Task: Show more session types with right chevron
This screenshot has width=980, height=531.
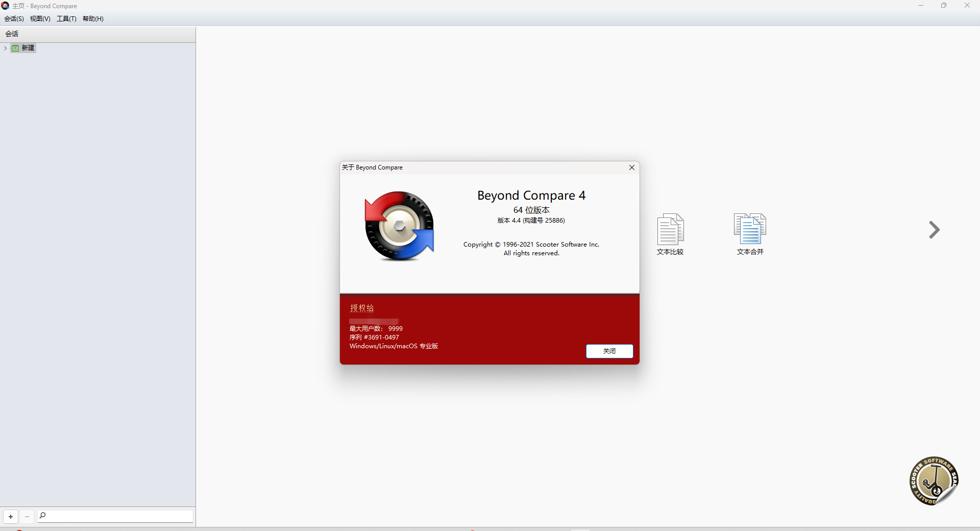Action: [934, 230]
